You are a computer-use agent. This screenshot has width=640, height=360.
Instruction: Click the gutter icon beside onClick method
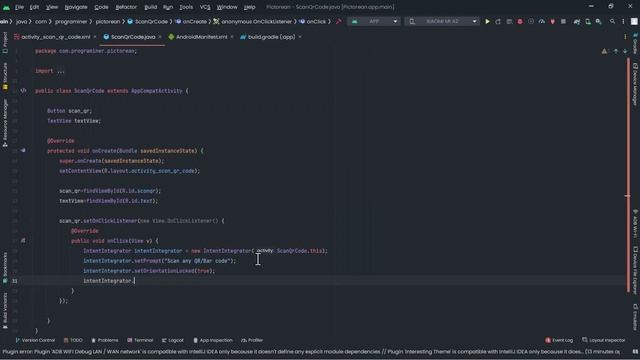(x=23, y=241)
